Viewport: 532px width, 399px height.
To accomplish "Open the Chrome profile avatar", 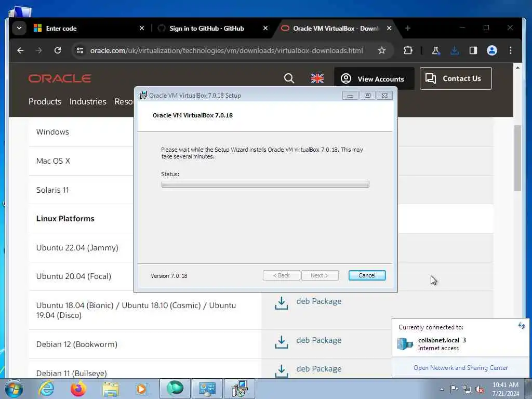I will click(x=492, y=50).
